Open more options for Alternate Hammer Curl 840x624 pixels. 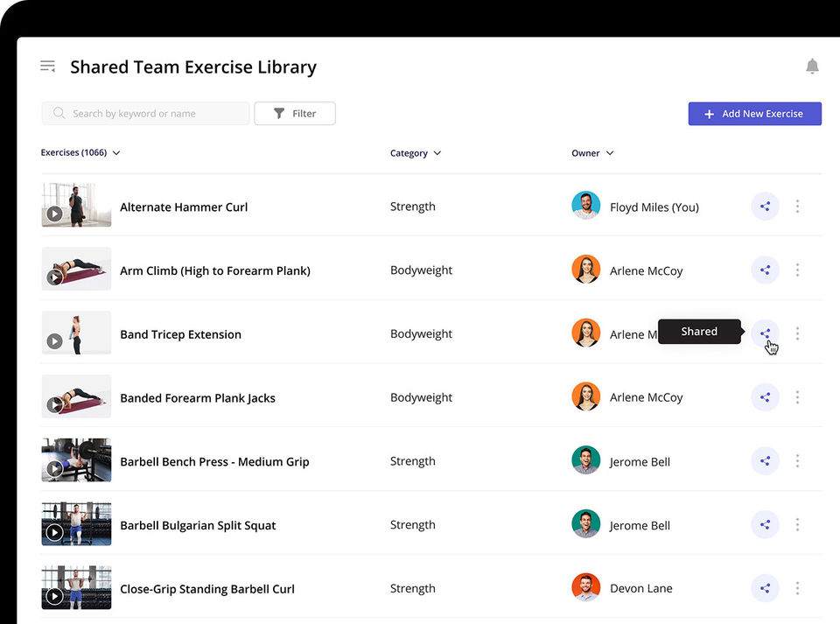click(797, 207)
